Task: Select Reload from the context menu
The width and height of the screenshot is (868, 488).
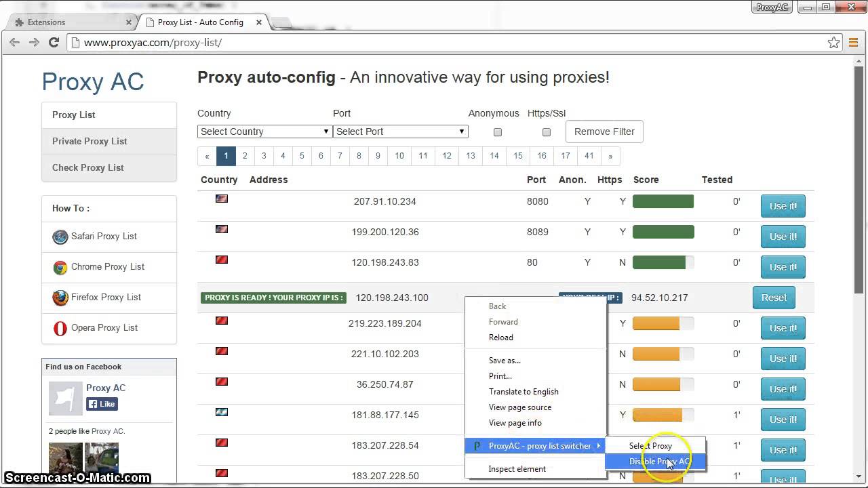Action: [x=500, y=338]
